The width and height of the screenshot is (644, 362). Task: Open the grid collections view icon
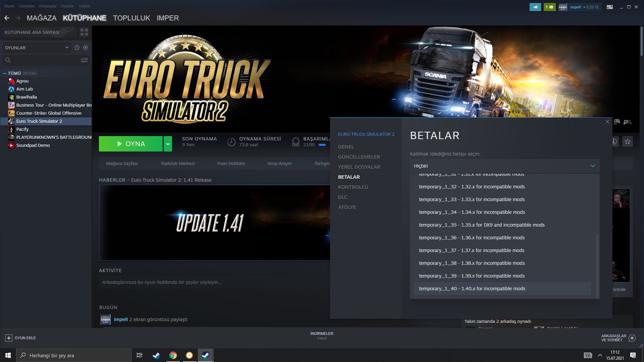click(x=84, y=32)
